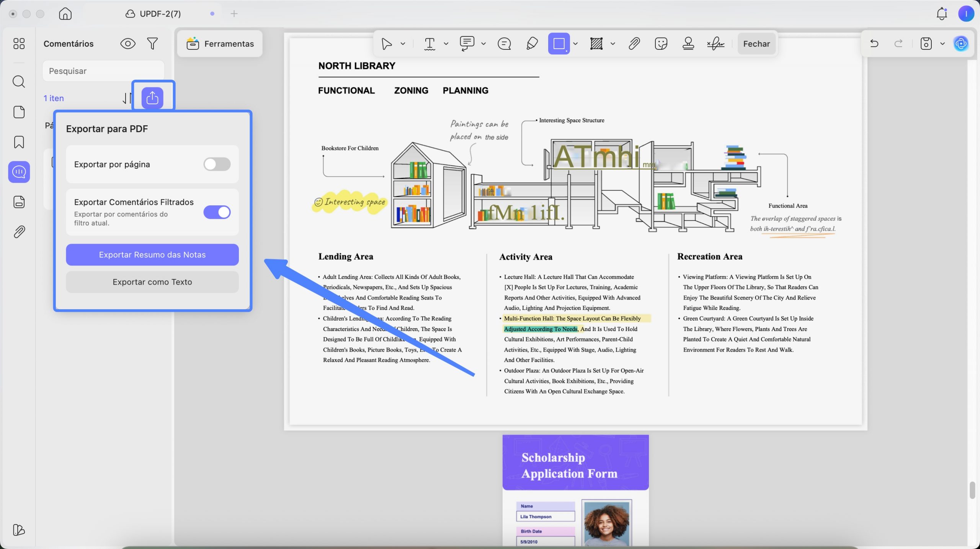Enable the Exportar por página switch
This screenshot has width=980, height=549.
pos(217,164)
